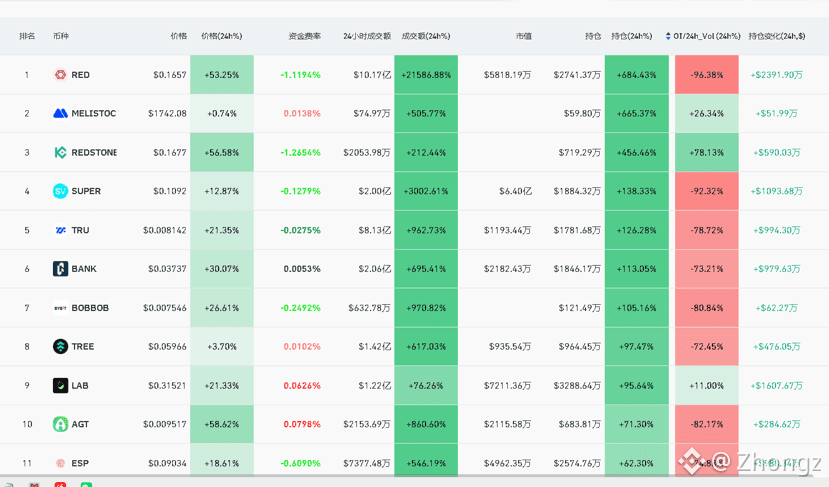Sort by the 价格(24h%) column header
The width and height of the screenshot is (829, 487).
pyautogui.click(x=222, y=36)
